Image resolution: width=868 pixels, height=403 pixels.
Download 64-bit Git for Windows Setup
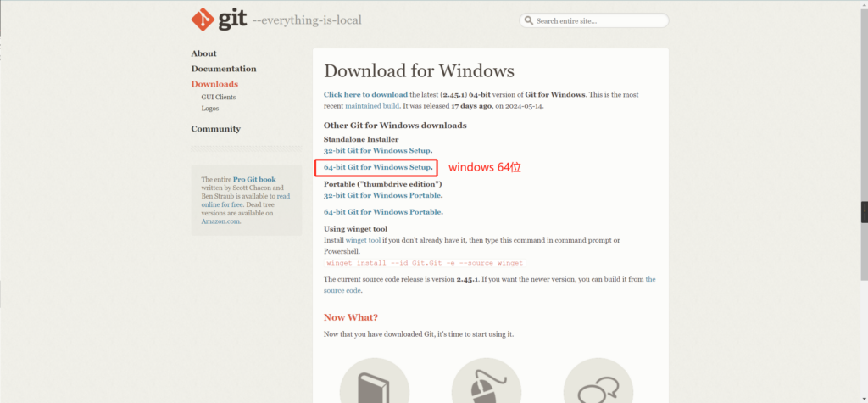377,167
